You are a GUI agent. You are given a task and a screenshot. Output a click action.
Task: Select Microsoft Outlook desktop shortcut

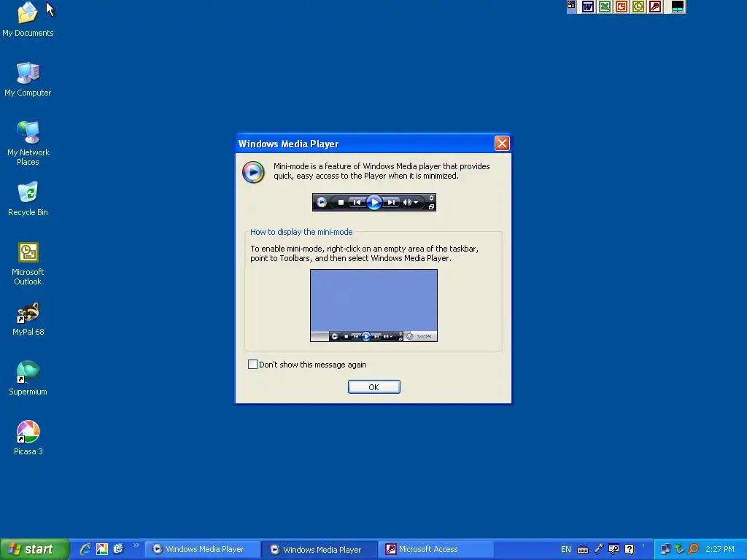[28, 263]
